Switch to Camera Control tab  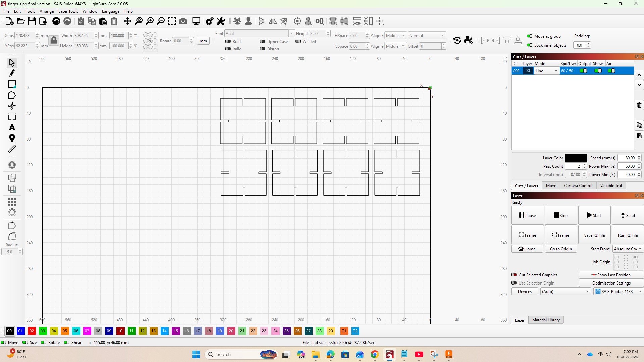(578, 186)
